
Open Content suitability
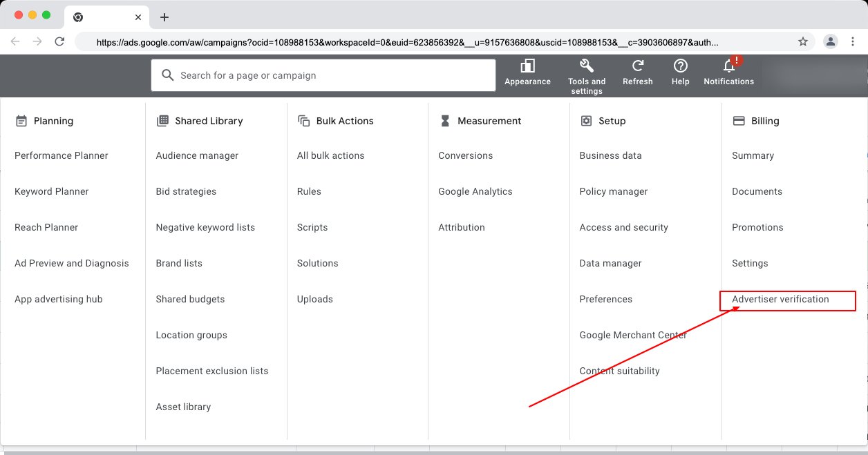pos(620,371)
